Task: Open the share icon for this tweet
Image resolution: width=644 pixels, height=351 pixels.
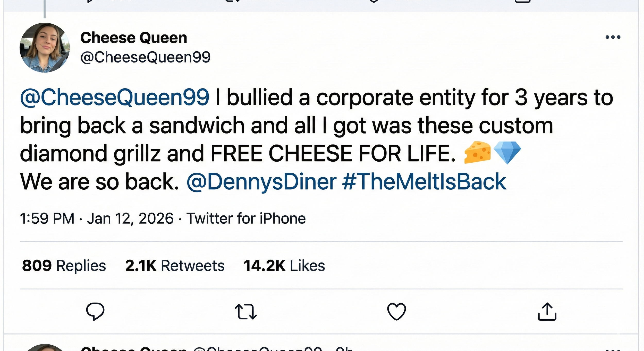Action: pyautogui.click(x=547, y=311)
